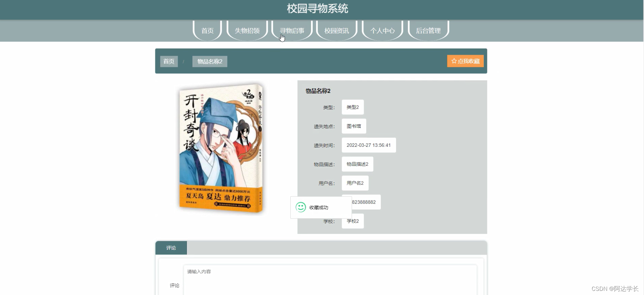Click the 2022-03-27 13:56:41 time value
This screenshot has width=644, height=295.
[369, 145]
